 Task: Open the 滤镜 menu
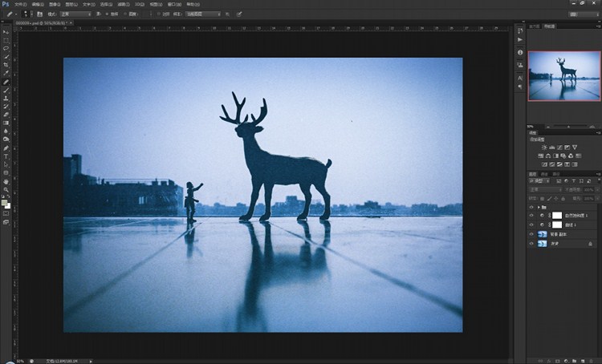tap(123, 4)
